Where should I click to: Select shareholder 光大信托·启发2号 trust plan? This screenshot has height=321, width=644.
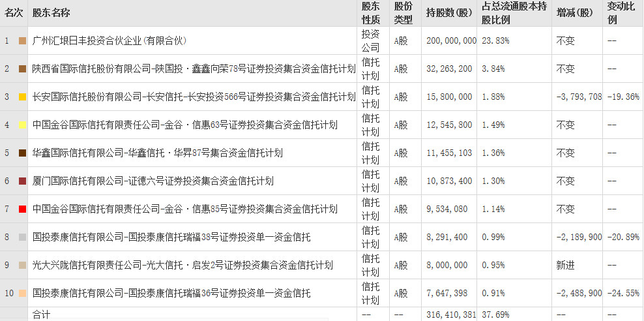(183, 265)
